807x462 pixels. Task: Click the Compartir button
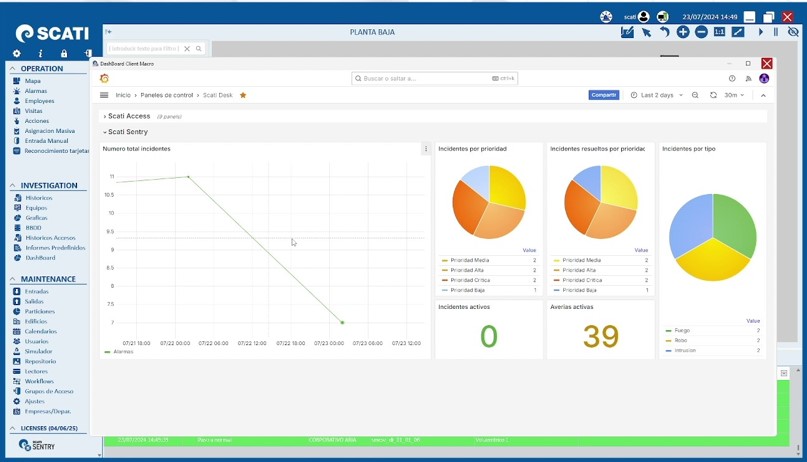point(604,95)
